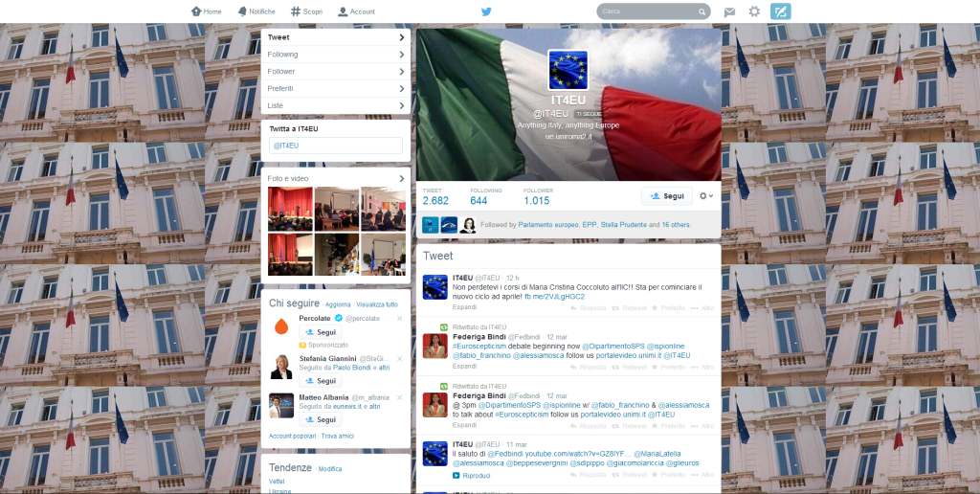The height and width of the screenshot is (494, 980).
Task: Favorite the Il saluto di @Fedbindi tweet
Action: (x=668, y=475)
